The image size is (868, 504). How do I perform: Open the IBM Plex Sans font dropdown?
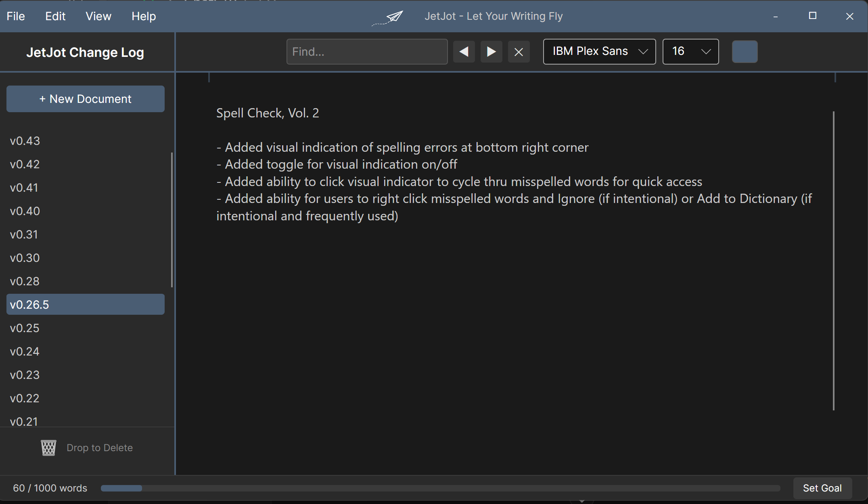coord(599,52)
